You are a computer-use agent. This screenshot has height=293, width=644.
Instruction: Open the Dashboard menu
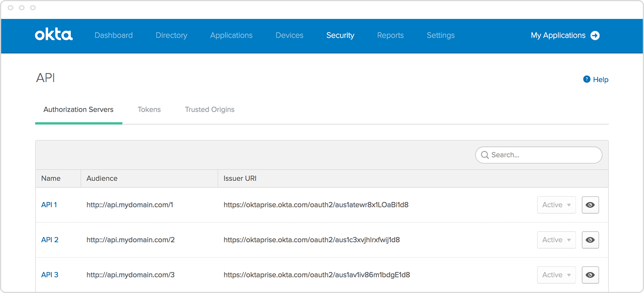(113, 35)
